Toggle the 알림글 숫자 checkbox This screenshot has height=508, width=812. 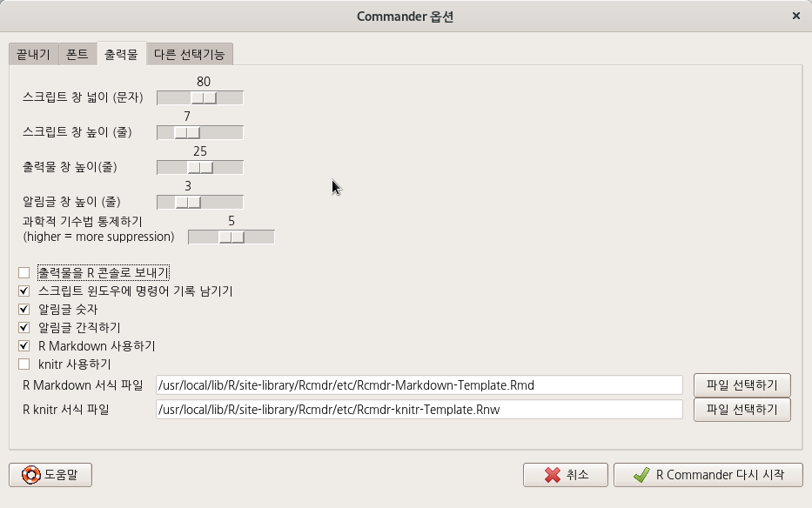click(x=23, y=309)
